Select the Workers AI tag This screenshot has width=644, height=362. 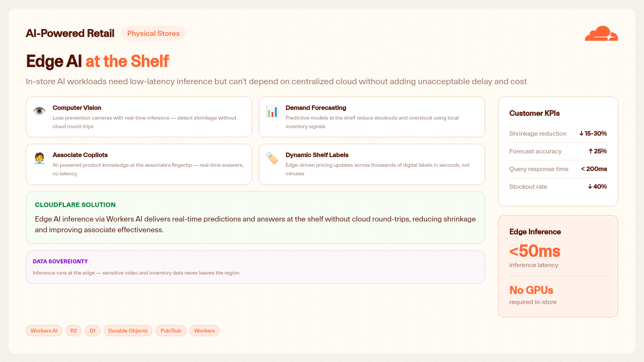[44, 331]
